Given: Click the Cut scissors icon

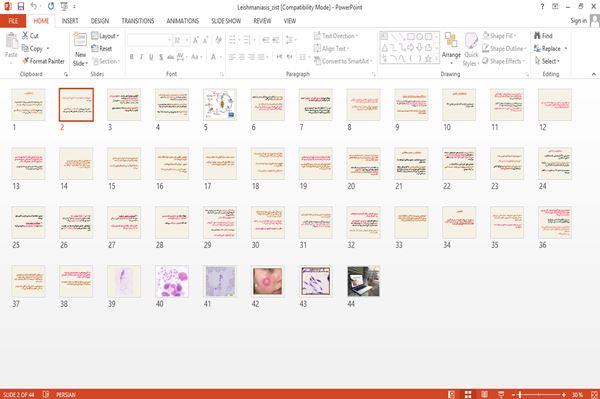Looking at the screenshot, I should click(x=25, y=36).
